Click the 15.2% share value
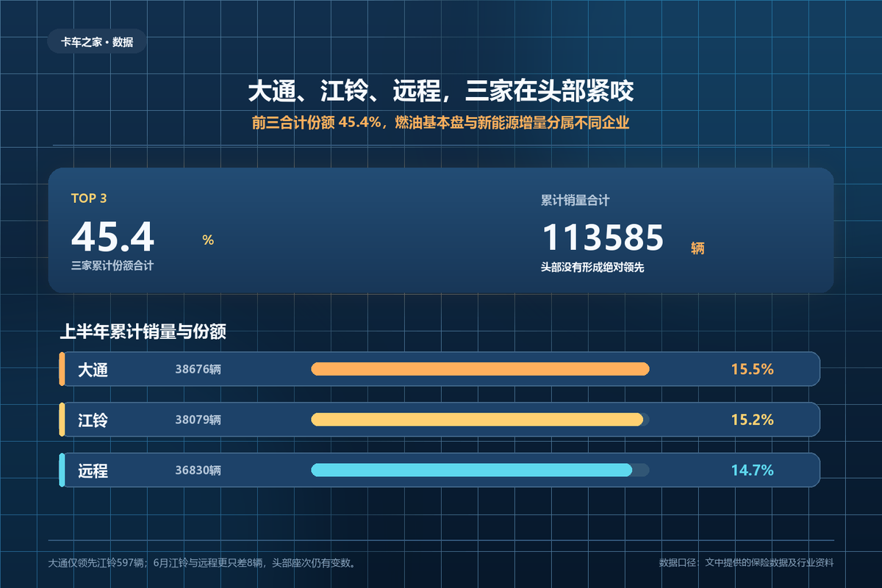 pos(752,420)
